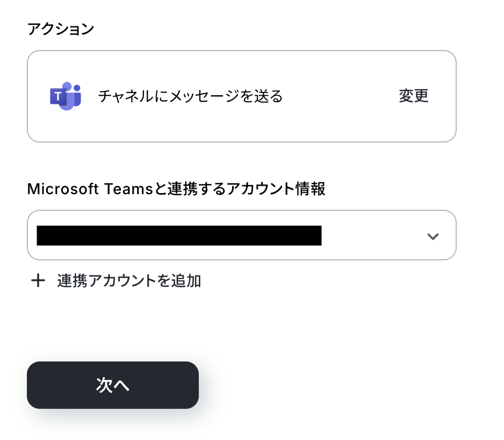This screenshot has height=440, width=504.
Task: Click the chevron arrow in account dropdown
Action: [433, 236]
